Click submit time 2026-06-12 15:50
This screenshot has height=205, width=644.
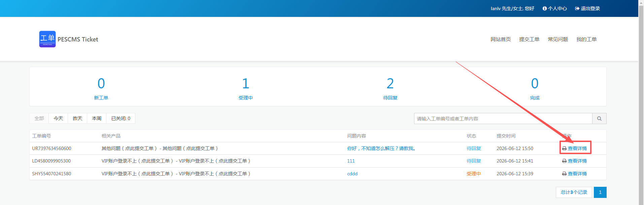click(x=515, y=148)
